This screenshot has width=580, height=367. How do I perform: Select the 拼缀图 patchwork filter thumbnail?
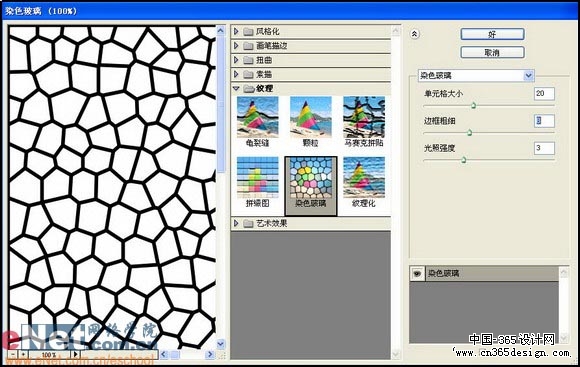pos(257,182)
